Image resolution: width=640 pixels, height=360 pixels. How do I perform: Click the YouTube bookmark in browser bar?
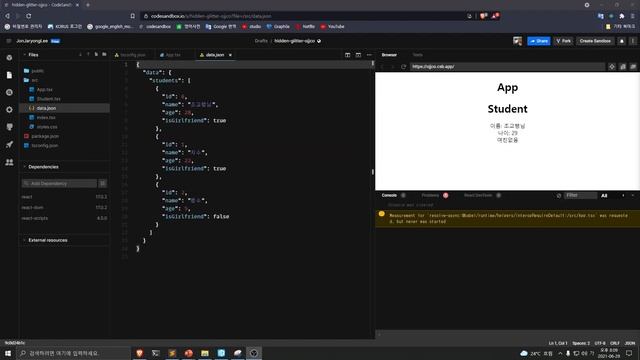point(332,27)
